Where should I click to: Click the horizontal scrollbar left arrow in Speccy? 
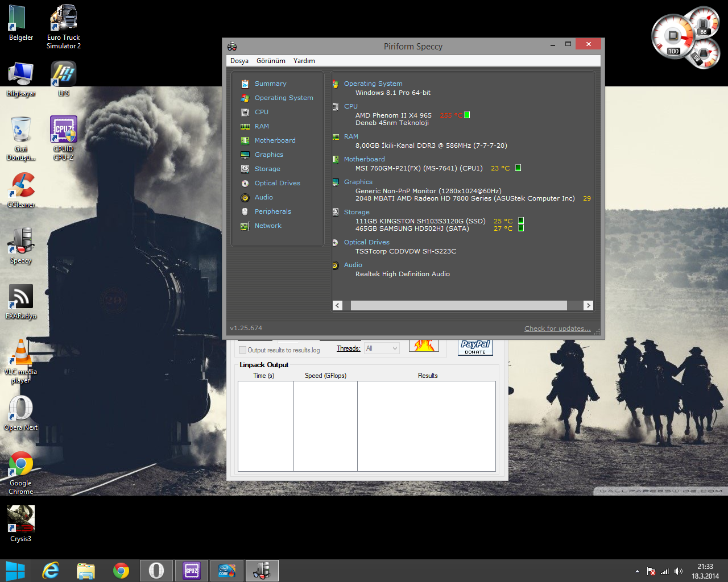pos(337,306)
